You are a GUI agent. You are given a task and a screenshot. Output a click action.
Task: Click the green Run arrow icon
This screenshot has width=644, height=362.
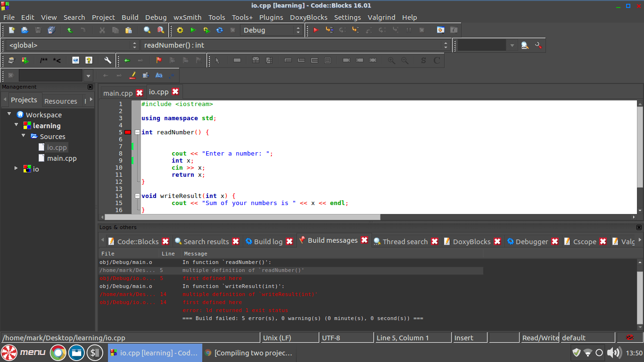(x=193, y=30)
